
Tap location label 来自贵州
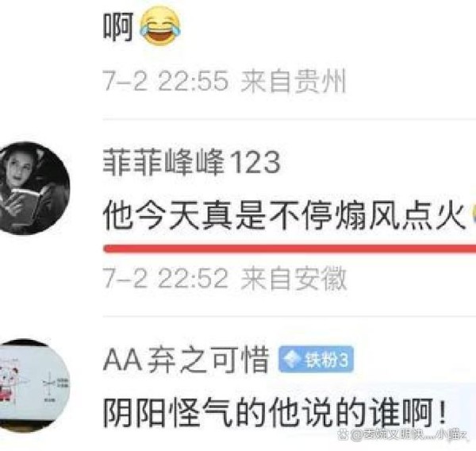(294, 81)
